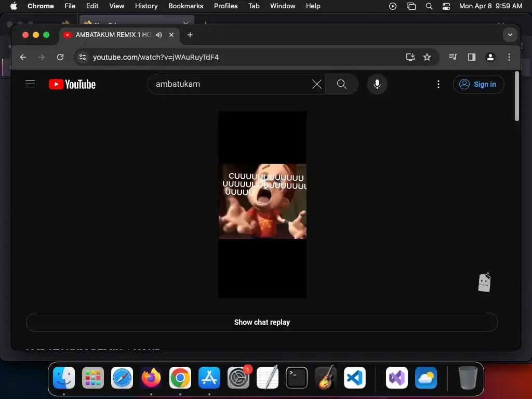
Task: Open screen mirroring icon in menu bar
Action: tap(411, 6)
